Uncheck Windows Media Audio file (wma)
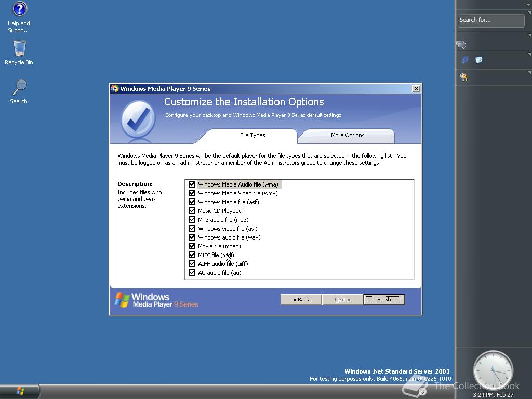 pyautogui.click(x=192, y=184)
